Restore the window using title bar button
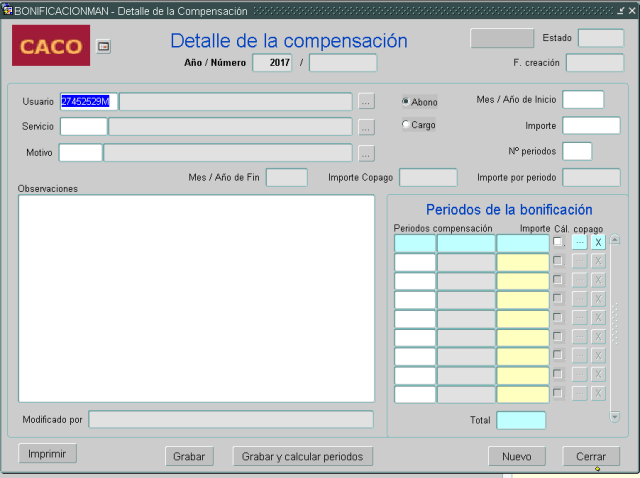 (x=621, y=11)
